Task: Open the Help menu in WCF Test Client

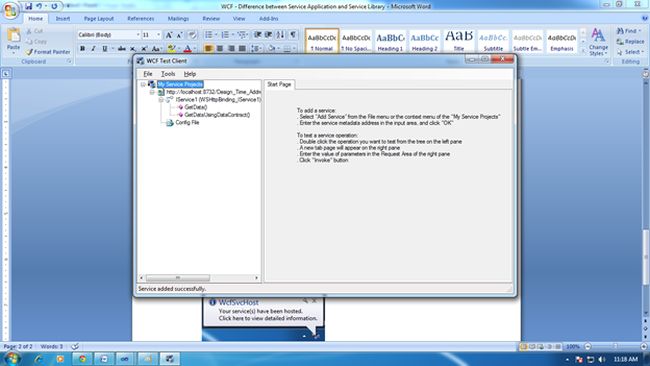Action: [190, 74]
